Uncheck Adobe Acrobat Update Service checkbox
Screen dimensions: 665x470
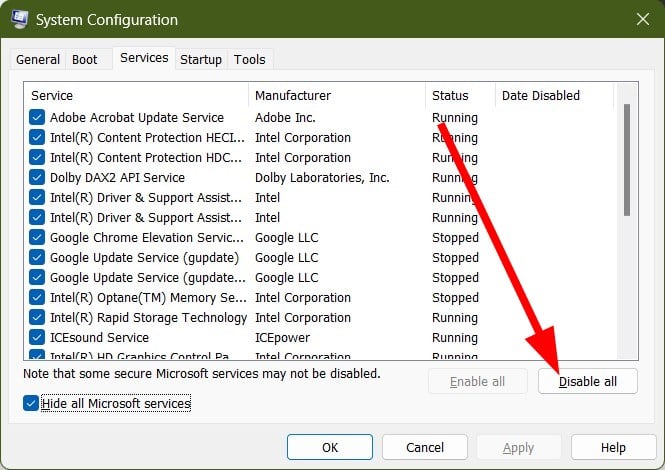click(37, 117)
